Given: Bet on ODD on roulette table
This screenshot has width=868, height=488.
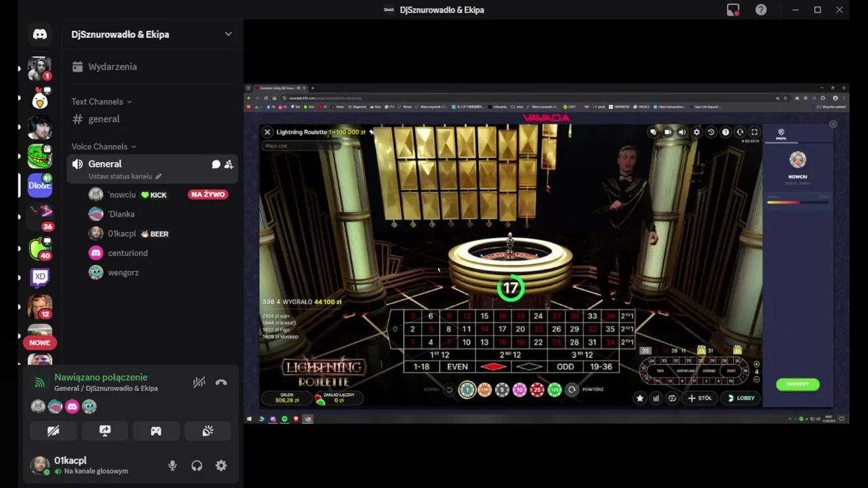Looking at the screenshot, I should [565, 367].
